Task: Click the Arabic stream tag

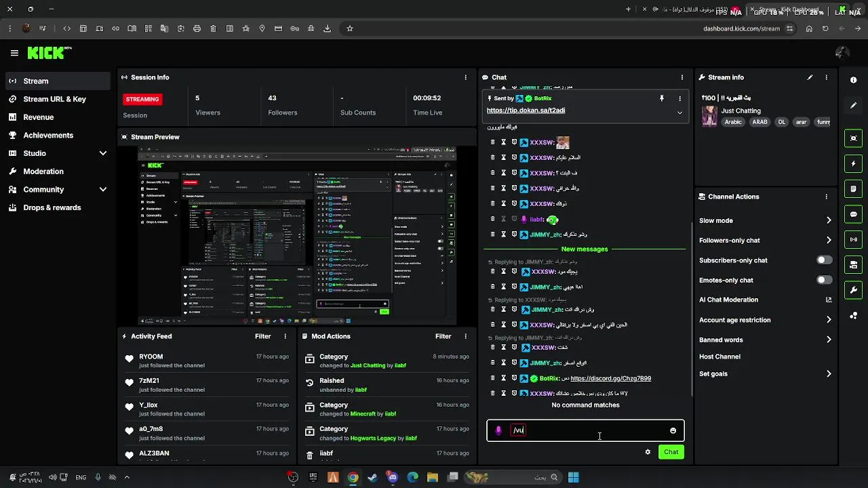Action: click(x=733, y=122)
